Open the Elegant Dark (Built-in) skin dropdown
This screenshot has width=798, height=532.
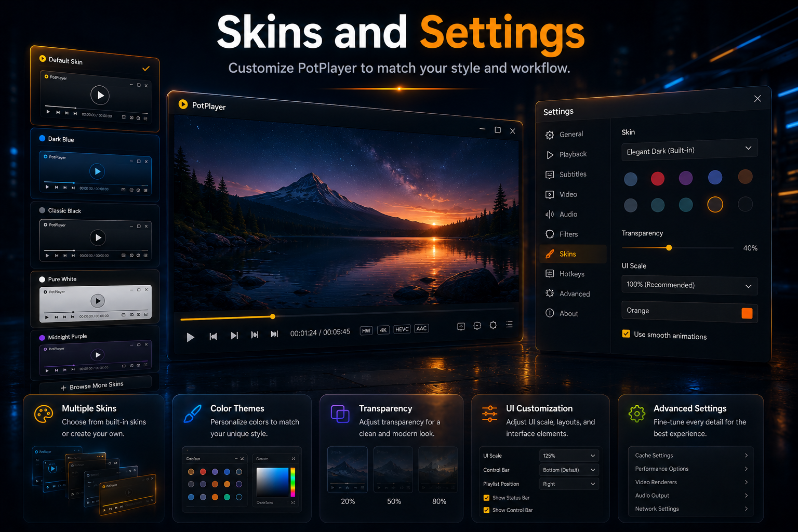pos(689,150)
